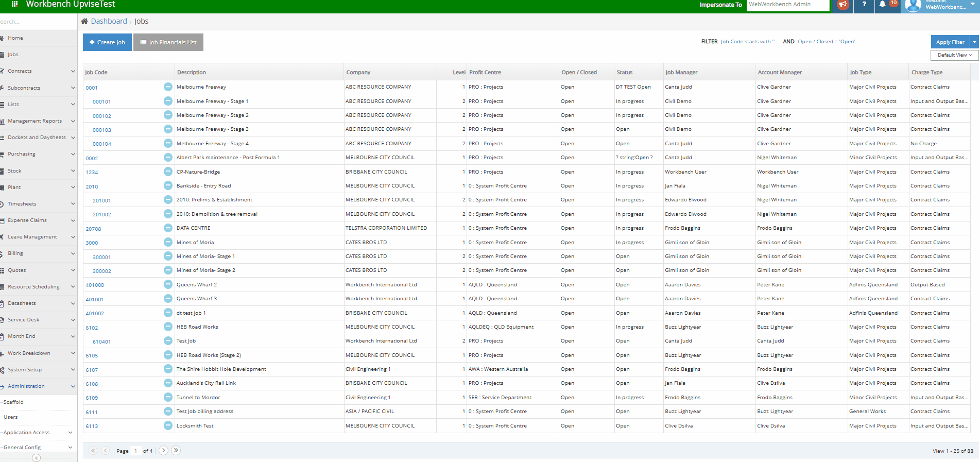Edit the Job Code starts with filter
Viewport: 980px width, 462px height.
click(747, 42)
